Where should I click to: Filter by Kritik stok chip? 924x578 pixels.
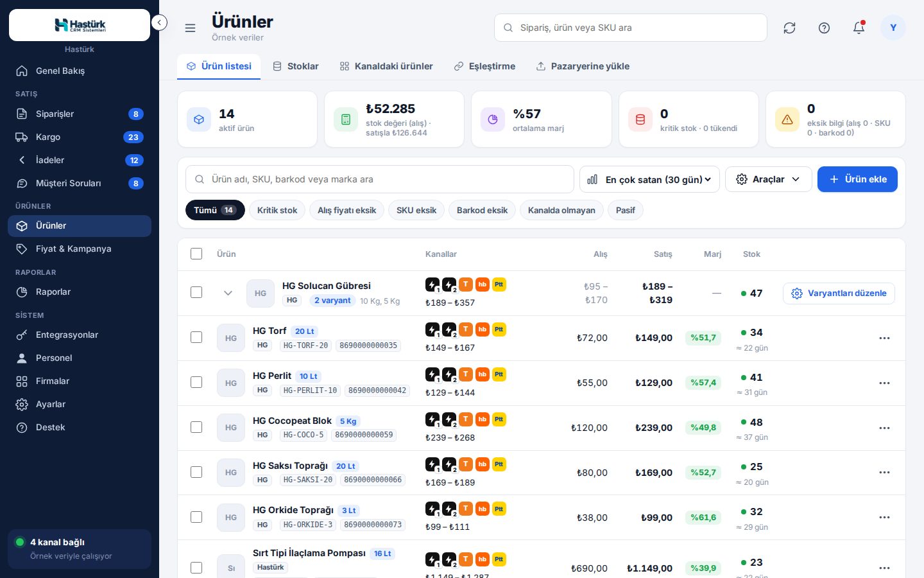tap(277, 210)
